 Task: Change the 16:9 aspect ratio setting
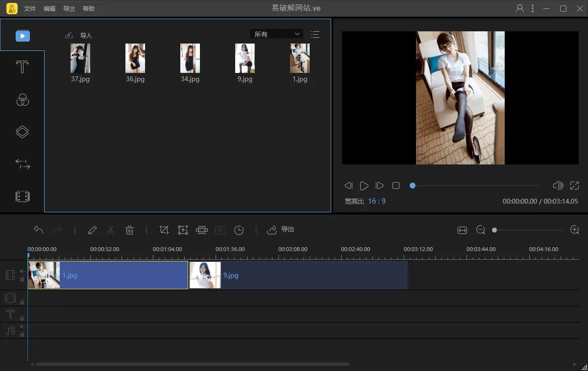point(377,201)
